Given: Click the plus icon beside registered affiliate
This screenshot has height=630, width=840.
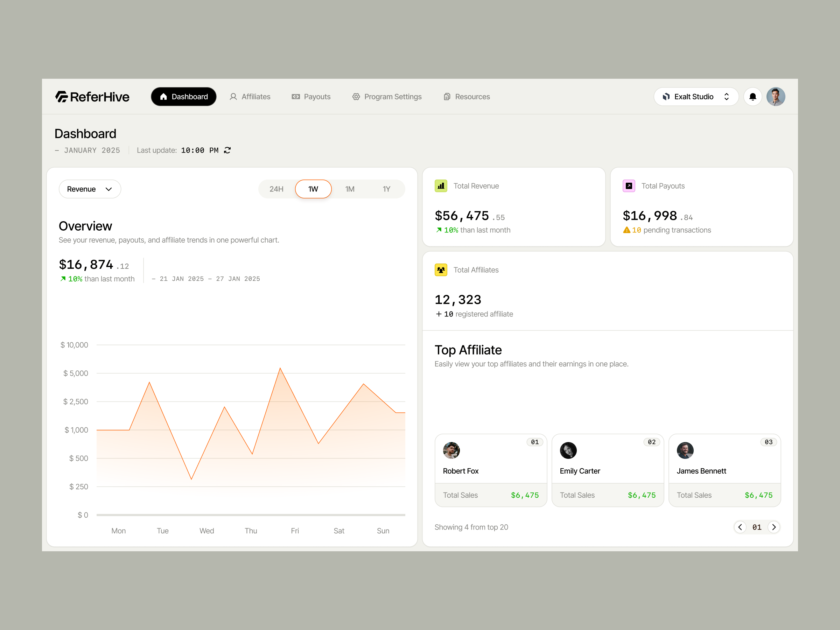Looking at the screenshot, I should click(439, 314).
